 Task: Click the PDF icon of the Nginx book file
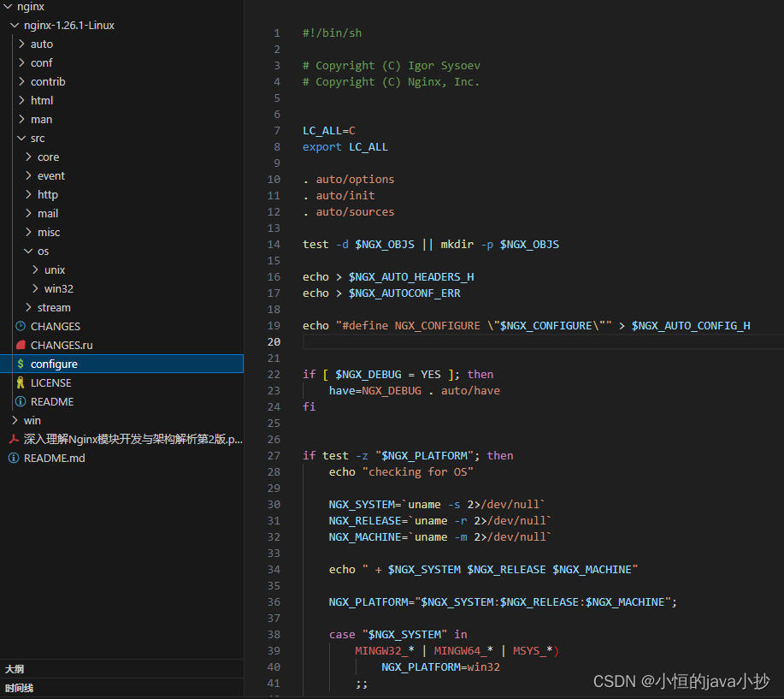pyautogui.click(x=14, y=439)
